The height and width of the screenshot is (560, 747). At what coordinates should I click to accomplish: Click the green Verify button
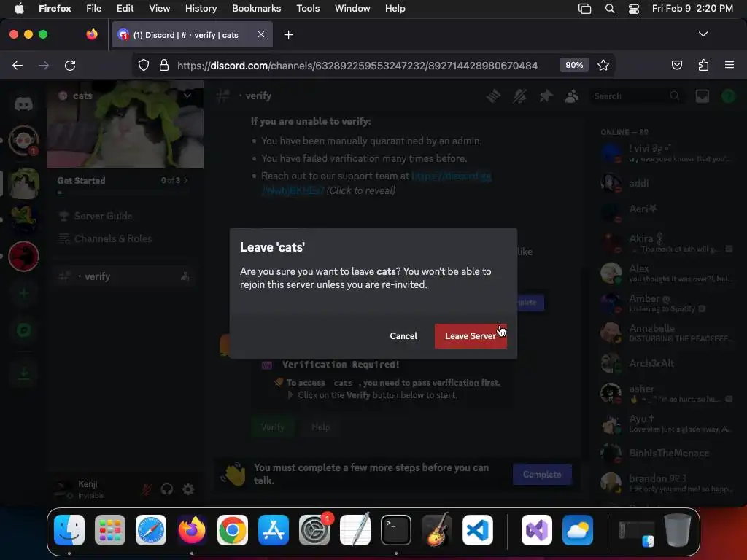pyautogui.click(x=273, y=427)
